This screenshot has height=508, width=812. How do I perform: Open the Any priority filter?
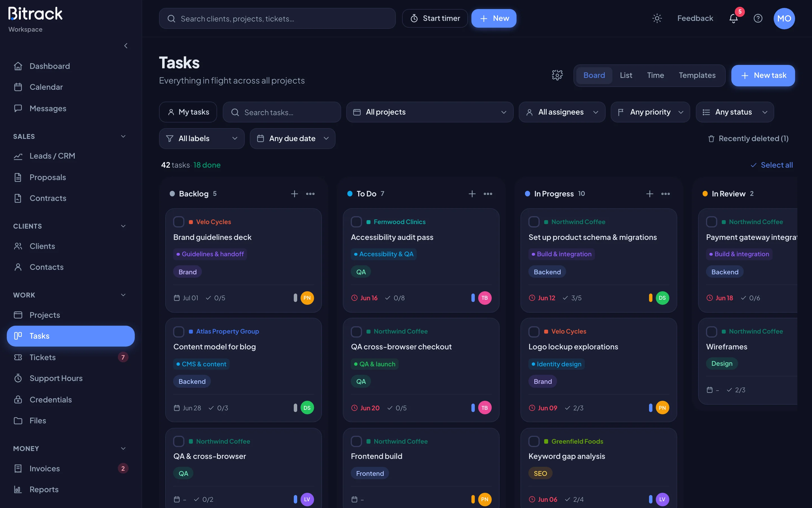tap(650, 112)
